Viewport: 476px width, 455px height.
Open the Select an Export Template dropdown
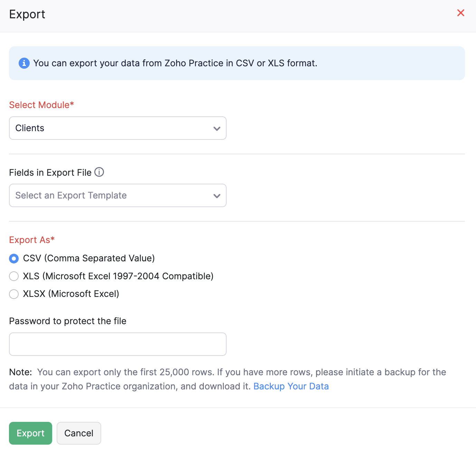tap(117, 195)
